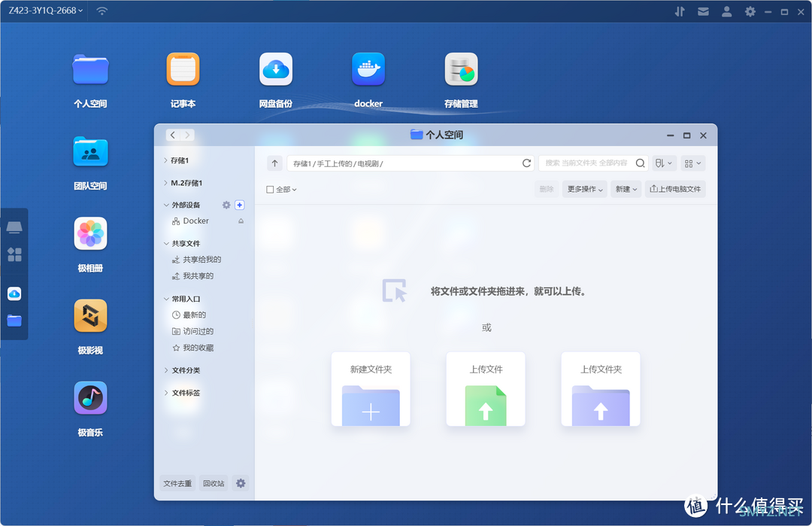Screen dimensions: 812x526
Task: Open 我共享的 list
Action: click(192, 276)
